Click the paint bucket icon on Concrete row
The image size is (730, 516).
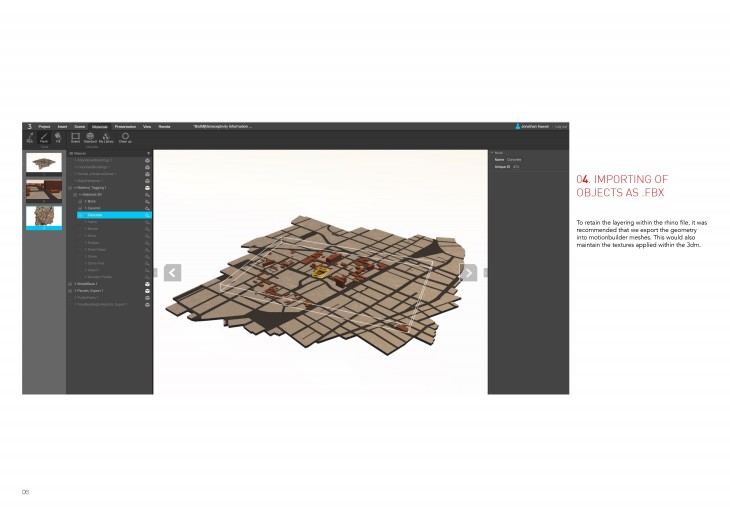point(148,215)
